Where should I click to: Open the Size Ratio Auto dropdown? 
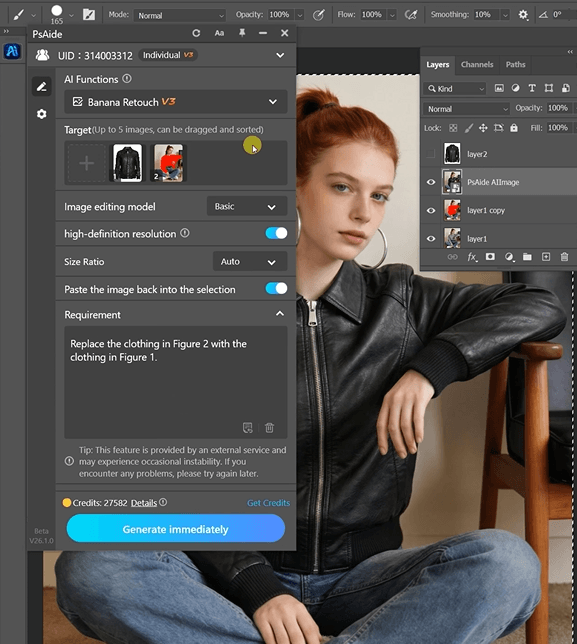(x=250, y=262)
